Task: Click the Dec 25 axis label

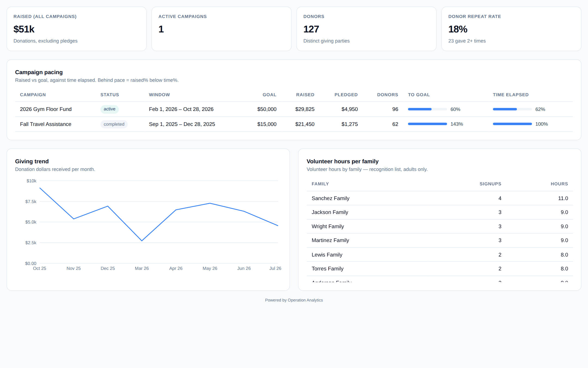Action: [x=108, y=269]
